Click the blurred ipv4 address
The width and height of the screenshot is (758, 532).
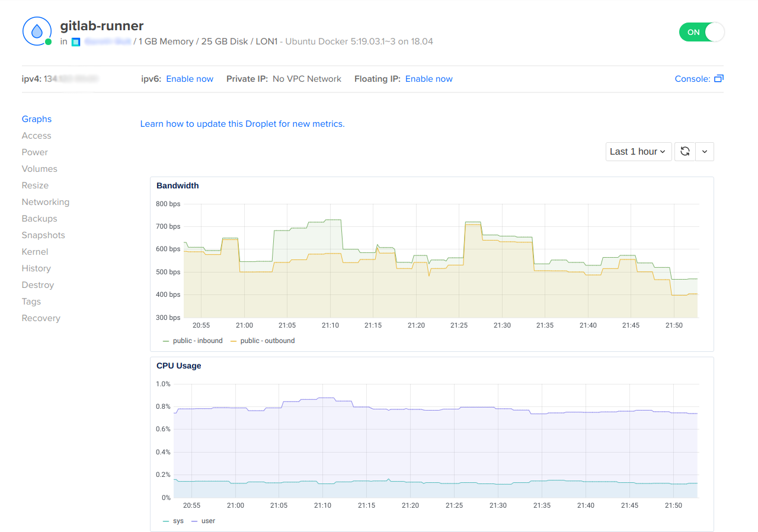(x=71, y=79)
